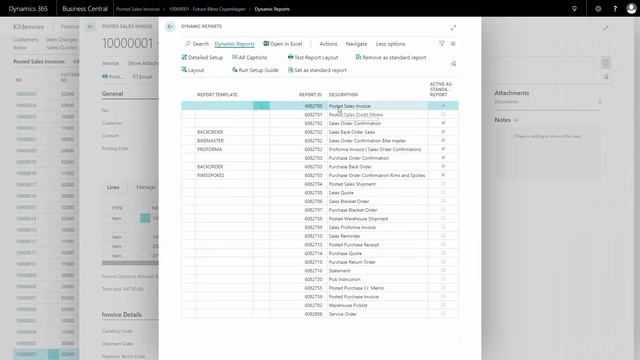
Task: Open the Dynamic Reports menu tab
Action: coord(234,44)
